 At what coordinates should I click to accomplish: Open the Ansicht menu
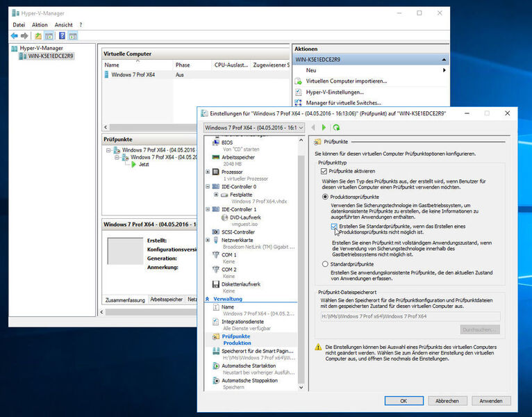[x=63, y=25]
